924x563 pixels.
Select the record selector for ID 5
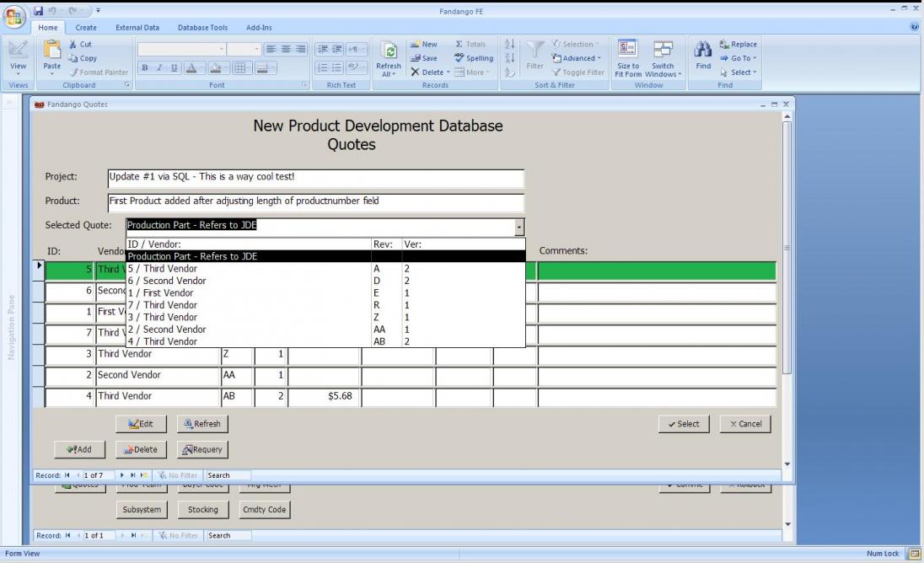[39, 271]
